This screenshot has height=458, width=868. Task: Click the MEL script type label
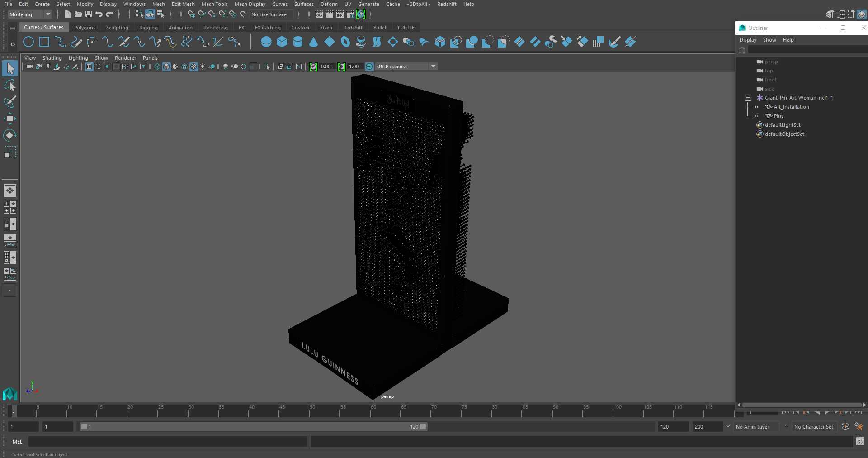[18, 442]
